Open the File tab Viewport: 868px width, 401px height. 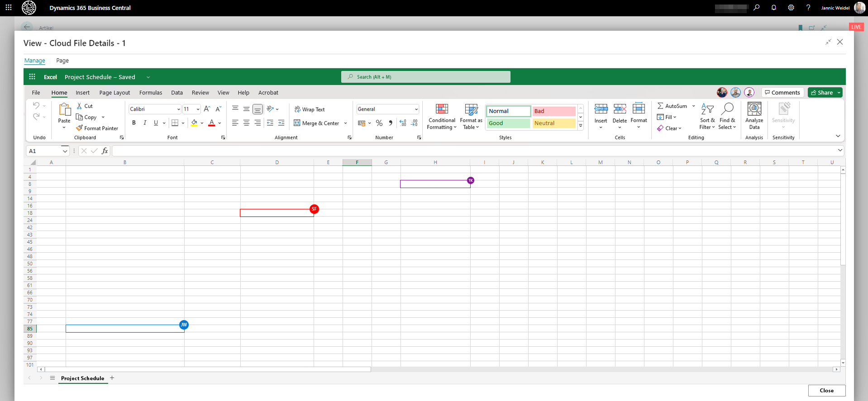click(x=36, y=93)
